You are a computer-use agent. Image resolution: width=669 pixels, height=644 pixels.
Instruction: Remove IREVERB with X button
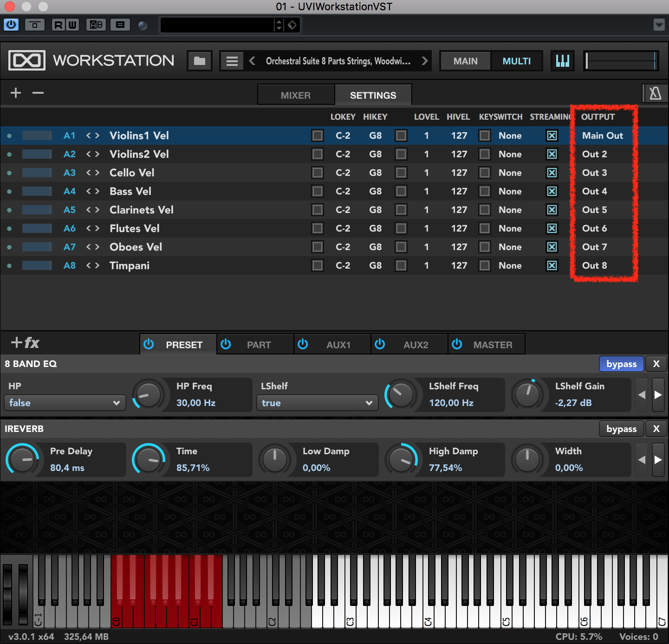[656, 429]
